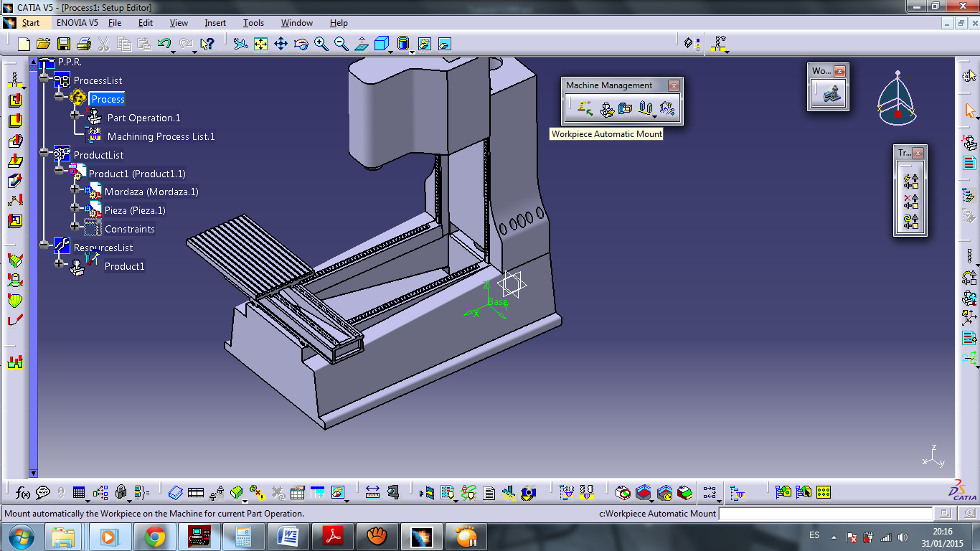This screenshot has width=980, height=551.
Task: Click the specification tree scroll-down arrow
Action: (x=33, y=473)
